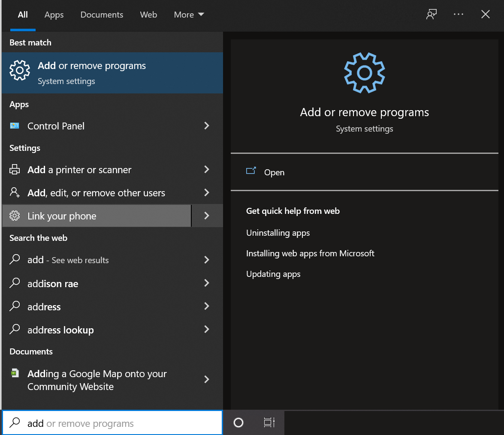The height and width of the screenshot is (435, 504).
Task: Select Add a printer or scanner setting
Action: click(97, 169)
